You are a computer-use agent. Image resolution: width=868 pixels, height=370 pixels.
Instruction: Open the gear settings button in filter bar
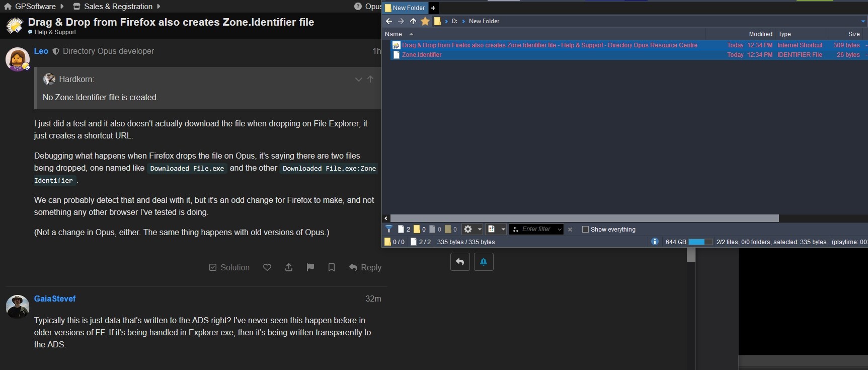pyautogui.click(x=468, y=229)
